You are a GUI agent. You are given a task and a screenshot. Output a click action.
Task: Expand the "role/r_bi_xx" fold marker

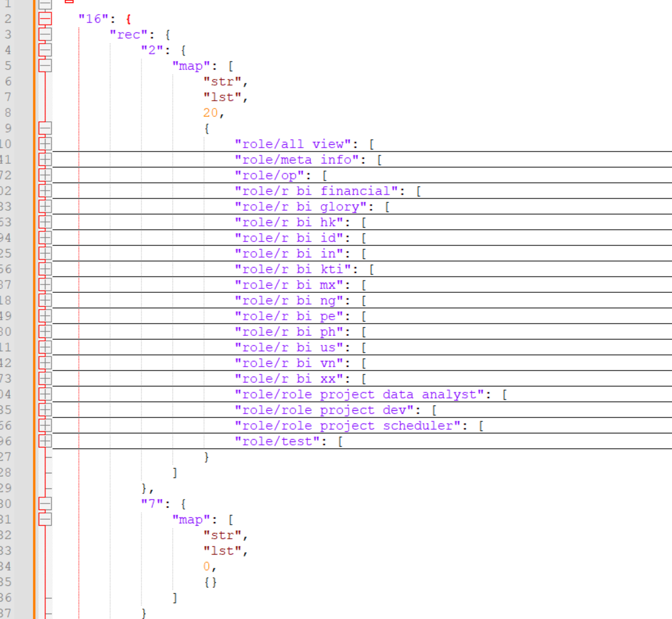pos(45,378)
